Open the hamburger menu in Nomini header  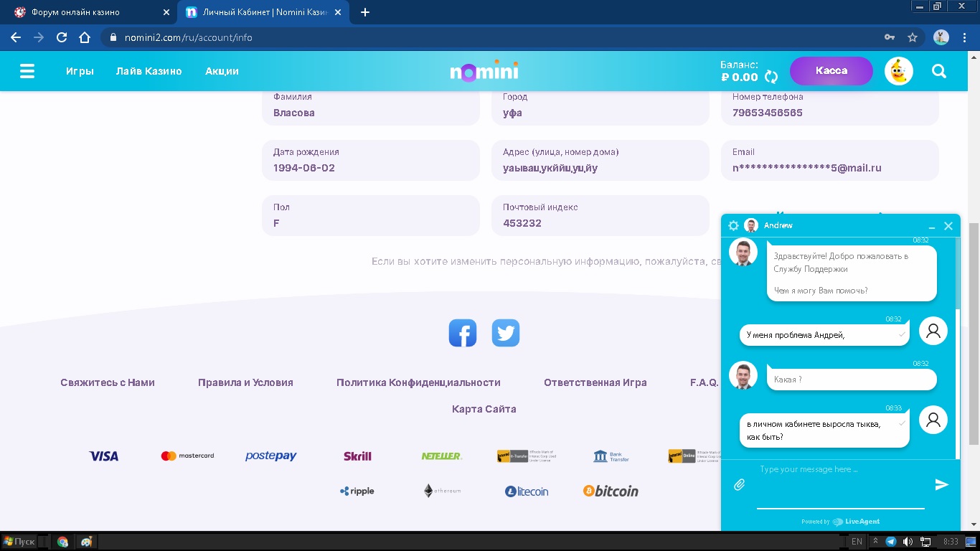(27, 71)
